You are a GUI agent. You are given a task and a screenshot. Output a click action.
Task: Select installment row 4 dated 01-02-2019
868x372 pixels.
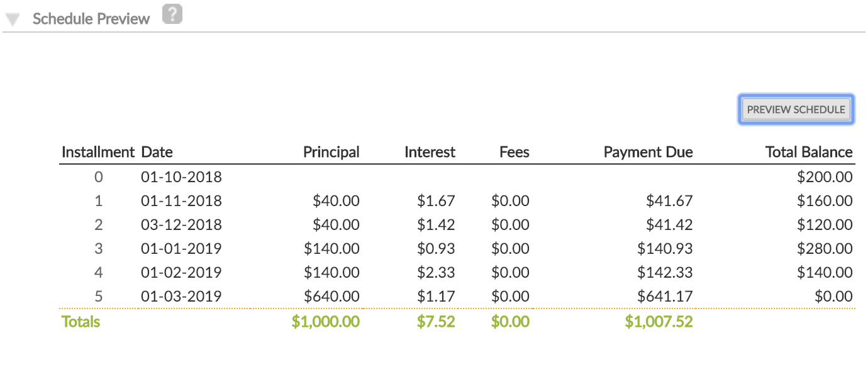[x=181, y=272]
